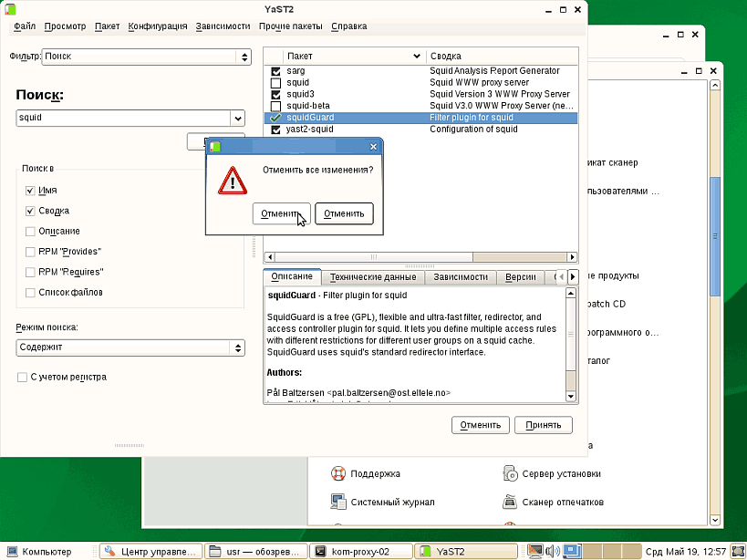Click the Отменить button beside Принять
747x560 pixels.
pos(480,425)
